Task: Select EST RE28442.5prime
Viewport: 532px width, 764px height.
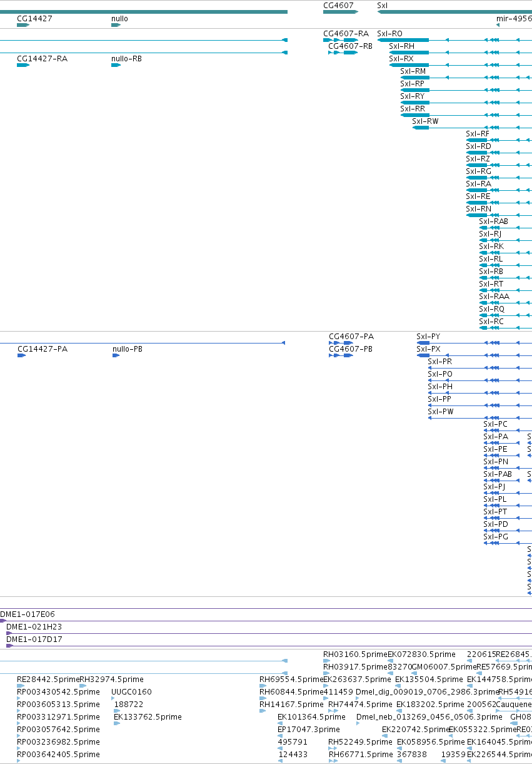Action: tap(48, 679)
